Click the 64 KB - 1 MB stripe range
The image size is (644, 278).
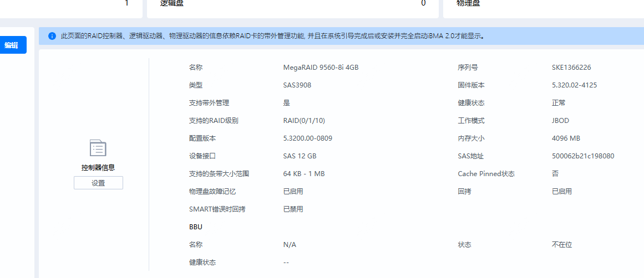pos(303,174)
